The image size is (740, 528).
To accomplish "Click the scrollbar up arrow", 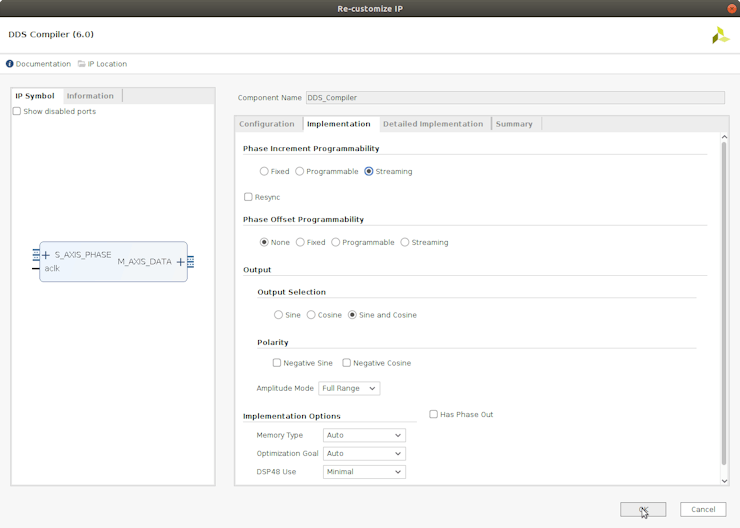I will [x=724, y=137].
